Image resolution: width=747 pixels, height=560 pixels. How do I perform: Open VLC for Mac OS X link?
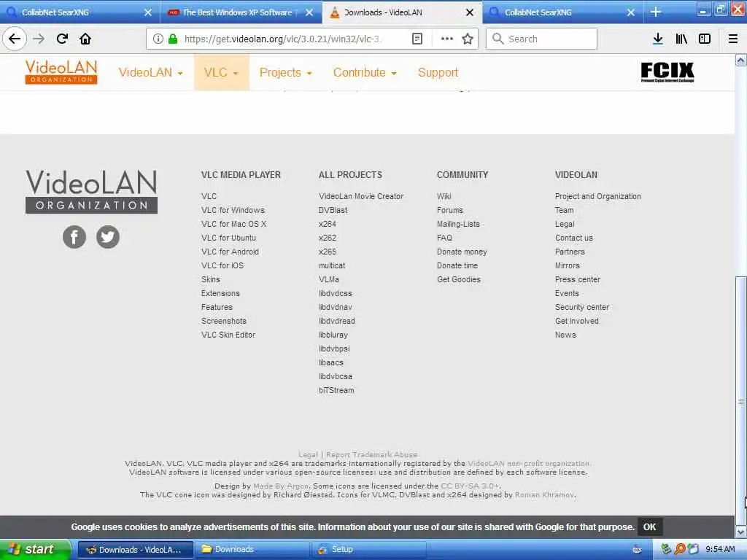point(233,224)
